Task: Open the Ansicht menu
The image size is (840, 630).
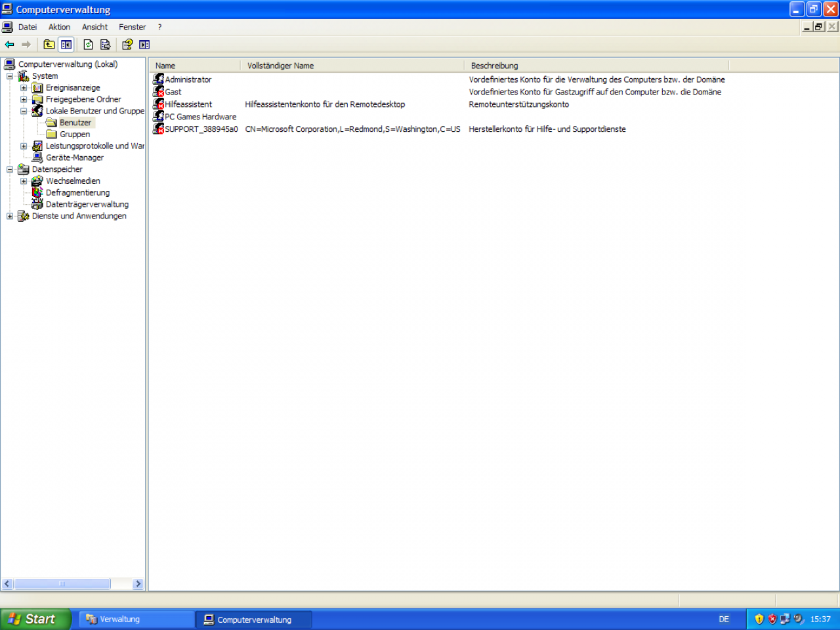Action: point(94,27)
